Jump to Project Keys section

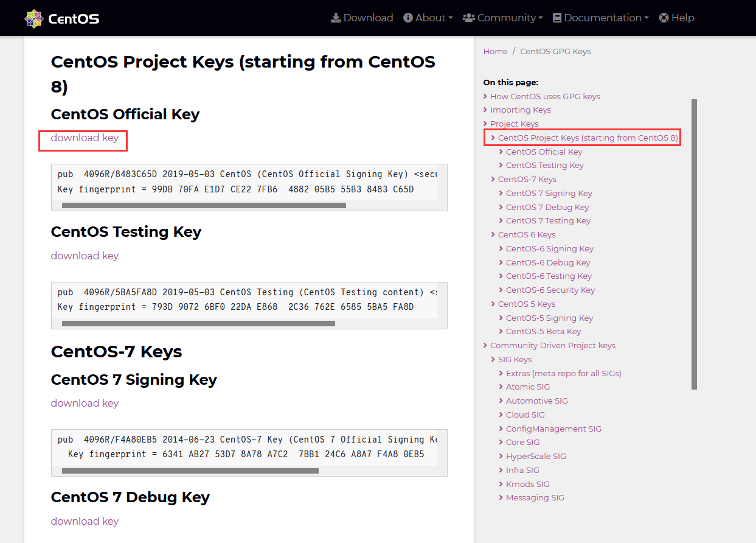tap(514, 124)
